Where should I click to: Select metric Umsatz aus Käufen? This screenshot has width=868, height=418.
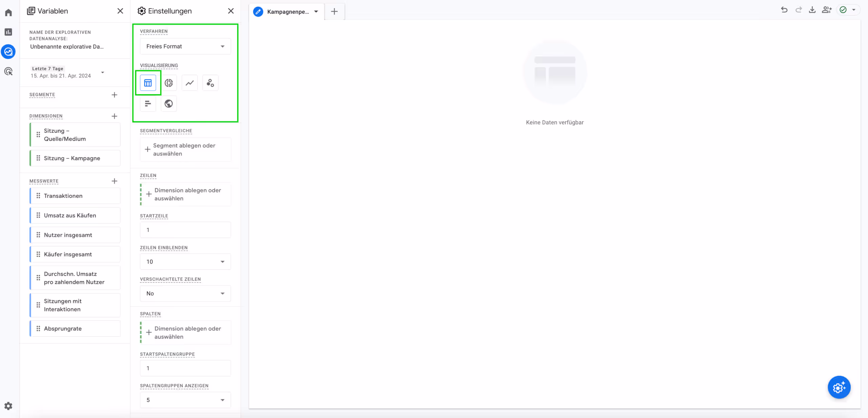coord(75,215)
